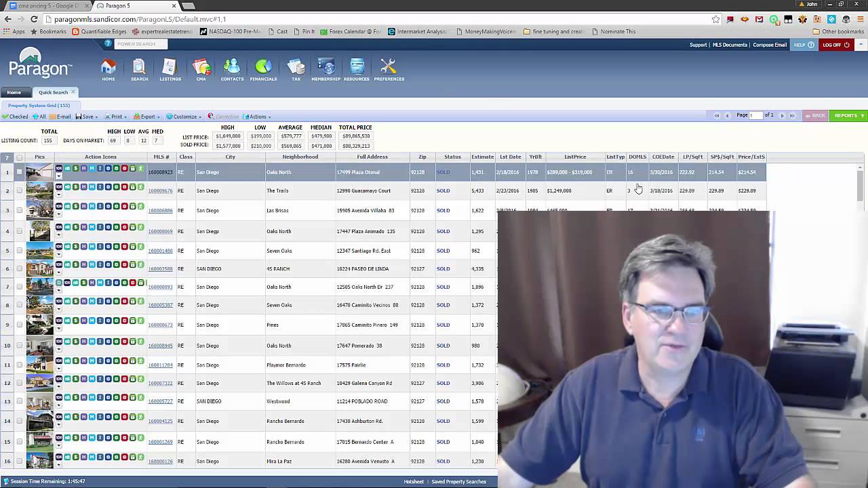Open MLS number 160009676 link

click(x=160, y=190)
